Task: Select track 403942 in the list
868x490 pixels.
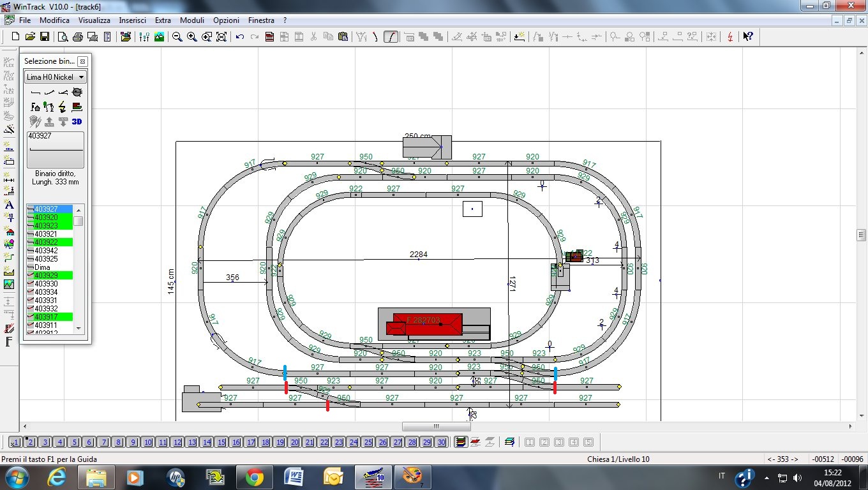Action: click(x=50, y=251)
